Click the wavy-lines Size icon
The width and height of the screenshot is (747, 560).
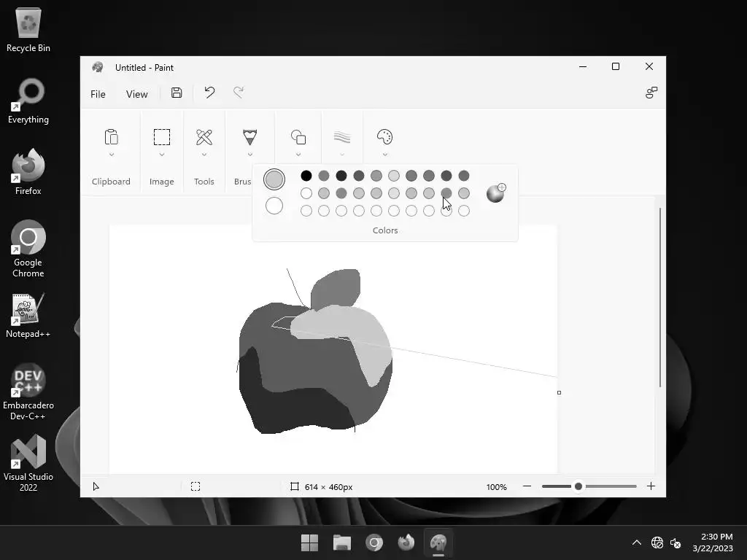click(342, 137)
